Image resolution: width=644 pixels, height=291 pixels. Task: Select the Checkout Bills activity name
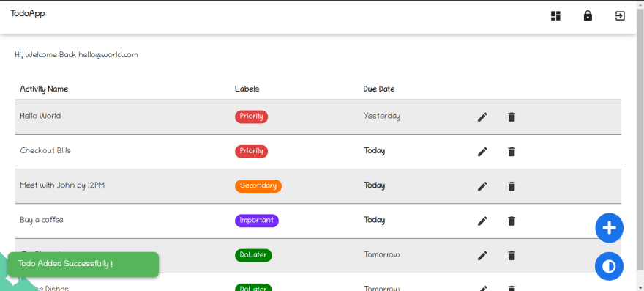click(45, 151)
